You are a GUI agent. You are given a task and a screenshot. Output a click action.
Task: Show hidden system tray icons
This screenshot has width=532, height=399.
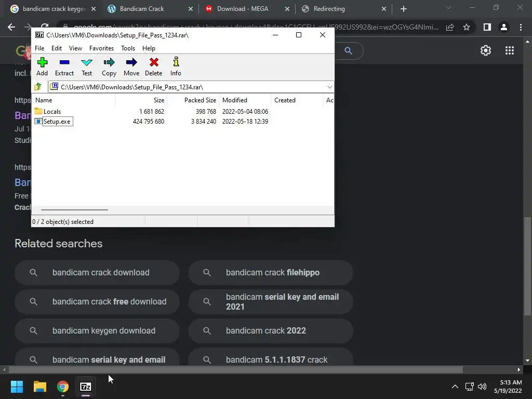pyautogui.click(x=455, y=387)
